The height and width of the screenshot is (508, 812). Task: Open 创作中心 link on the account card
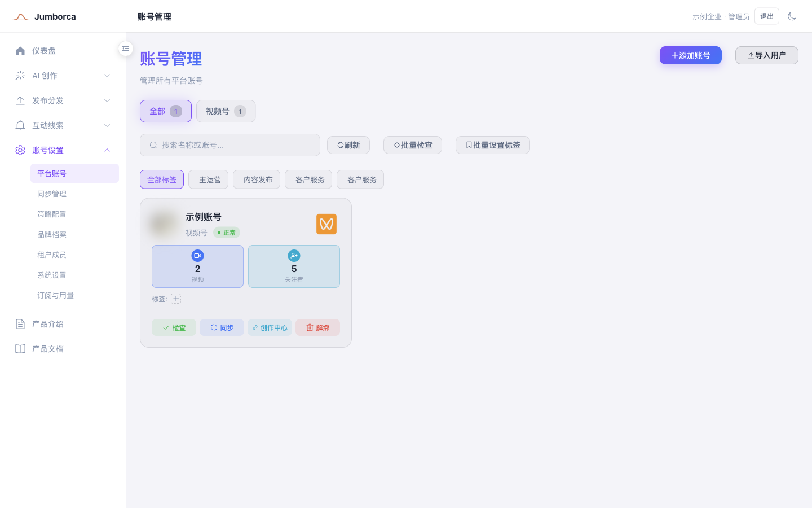(x=270, y=327)
